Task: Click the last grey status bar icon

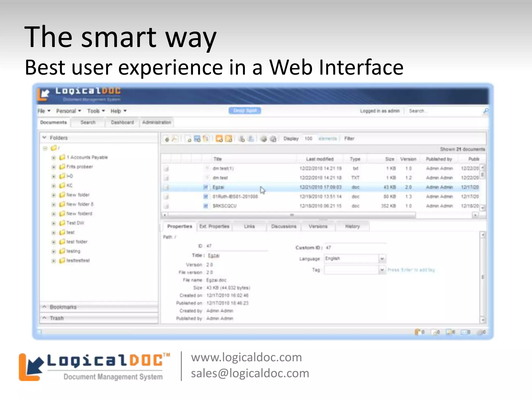Action: [480, 332]
